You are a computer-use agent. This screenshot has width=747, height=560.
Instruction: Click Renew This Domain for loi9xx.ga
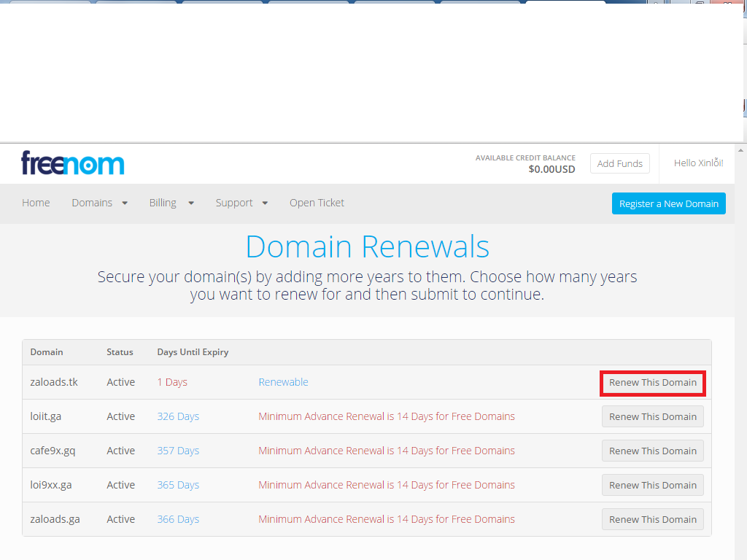(x=653, y=486)
